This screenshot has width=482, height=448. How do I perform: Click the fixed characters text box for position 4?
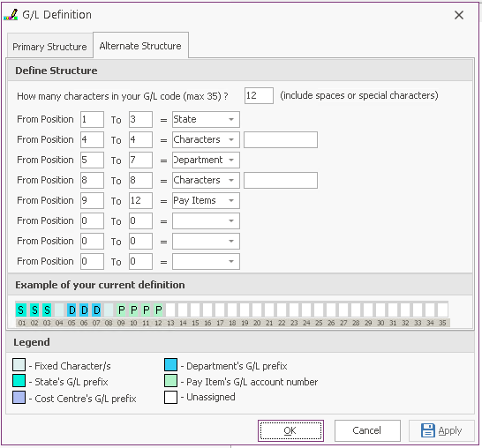(x=281, y=139)
